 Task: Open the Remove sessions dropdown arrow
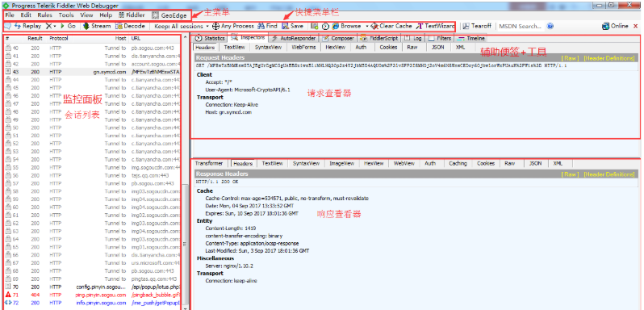pyautogui.click(x=55, y=26)
